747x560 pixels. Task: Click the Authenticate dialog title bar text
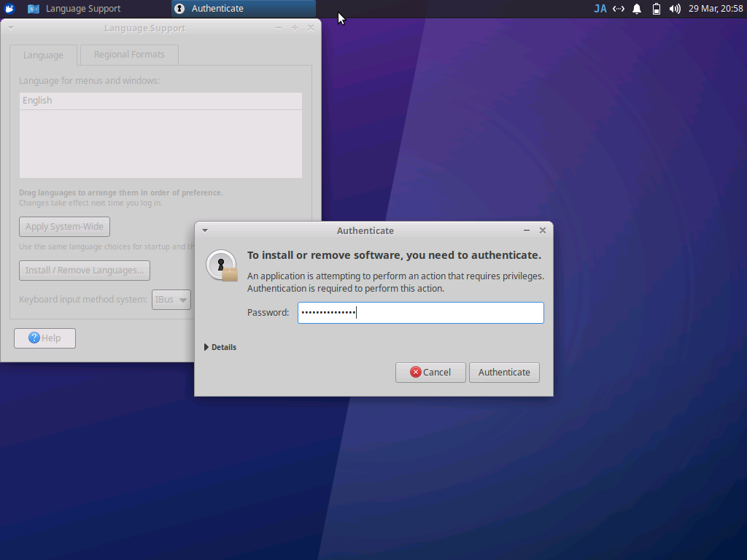point(365,231)
